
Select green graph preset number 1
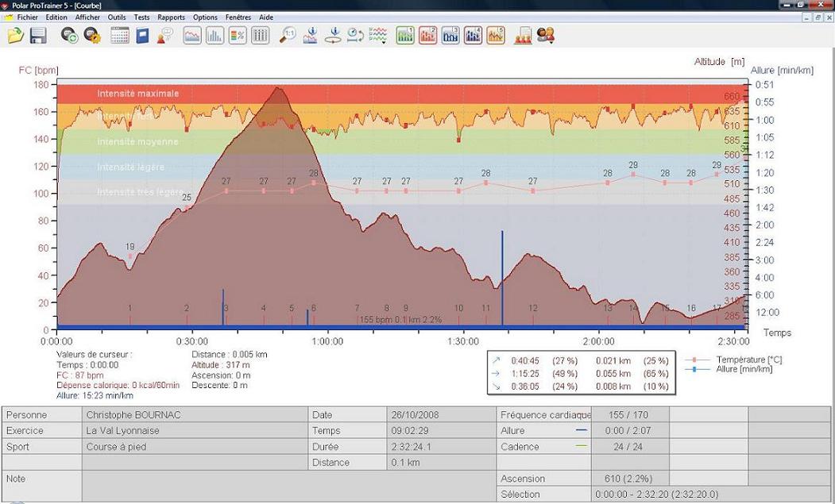(x=405, y=36)
